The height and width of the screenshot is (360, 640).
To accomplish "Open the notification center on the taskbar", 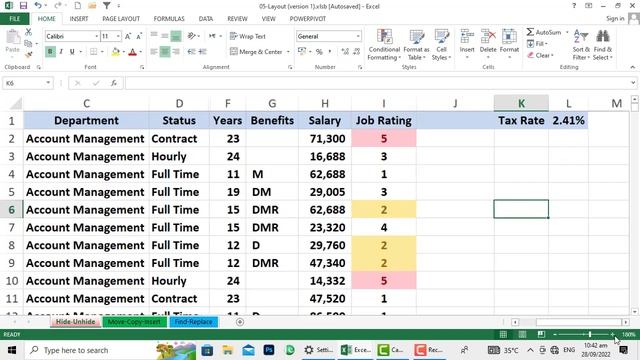I will tap(624, 350).
